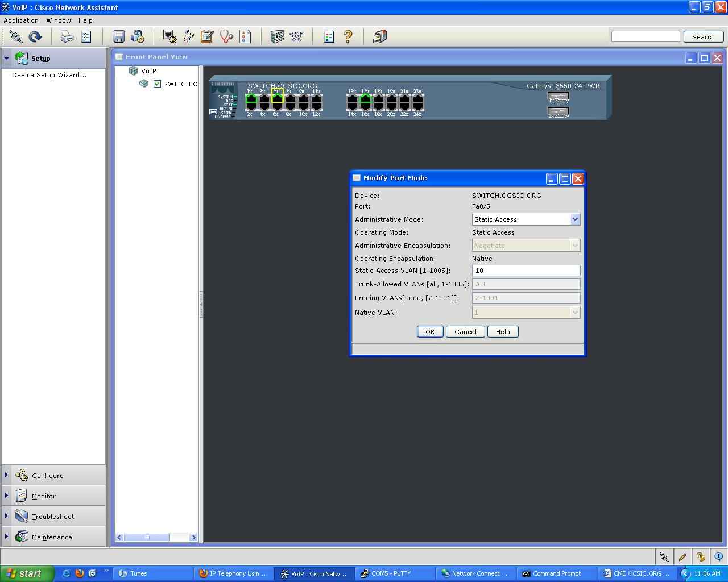
Task: Click the Help question mark icon
Action: [x=348, y=37]
